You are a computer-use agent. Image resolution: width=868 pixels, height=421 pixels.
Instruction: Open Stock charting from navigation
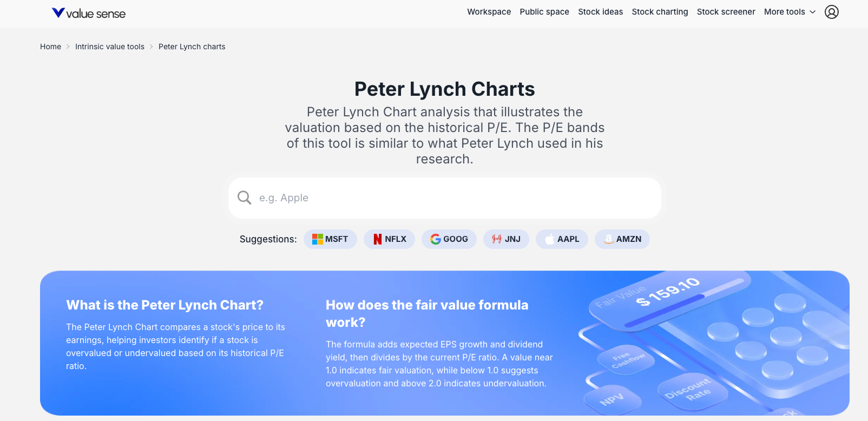[x=660, y=12]
